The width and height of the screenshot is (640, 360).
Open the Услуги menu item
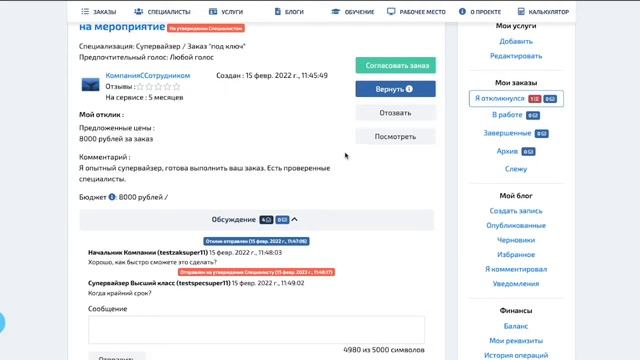[x=226, y=12]
